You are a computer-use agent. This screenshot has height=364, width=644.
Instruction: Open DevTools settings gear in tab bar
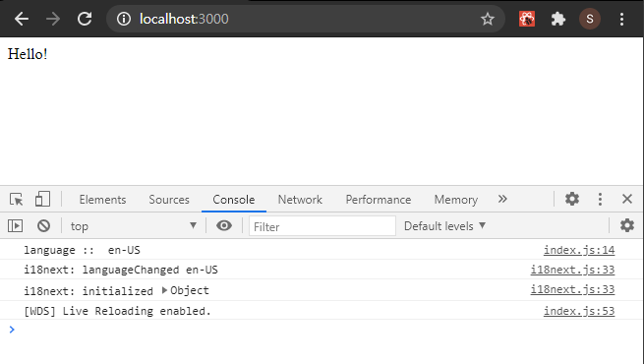[x=571, y=199]
